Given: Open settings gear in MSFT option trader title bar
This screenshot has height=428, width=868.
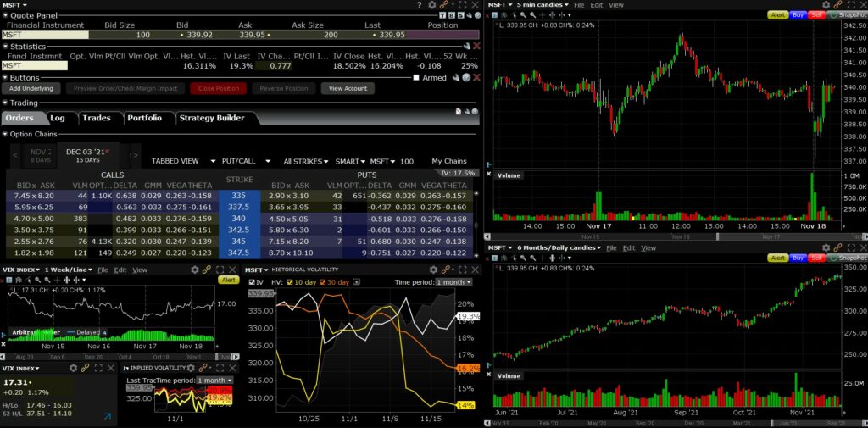Looking at the screenshot, I should coord(432,5).
